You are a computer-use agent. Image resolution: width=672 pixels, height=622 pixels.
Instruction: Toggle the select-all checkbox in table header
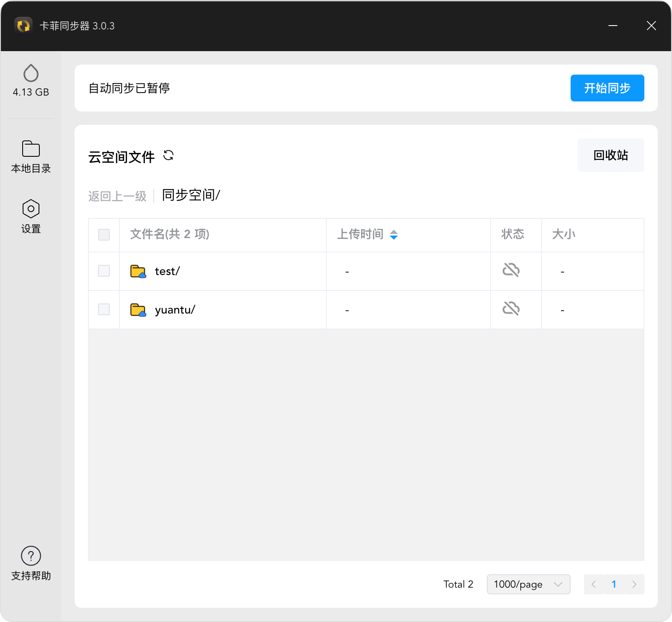click(x=104, y=235)
